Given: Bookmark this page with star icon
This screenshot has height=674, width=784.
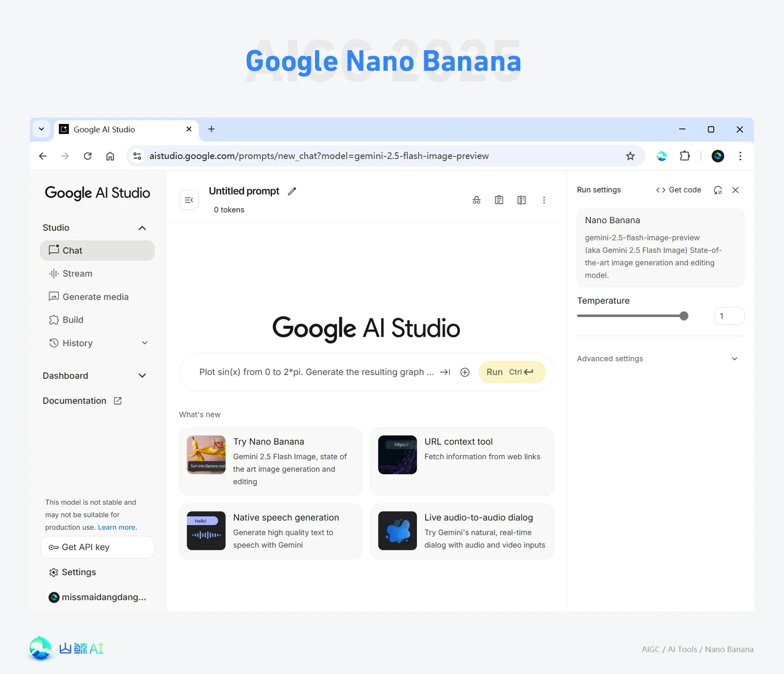Looking at the screenshot, I should pos(630,156).
